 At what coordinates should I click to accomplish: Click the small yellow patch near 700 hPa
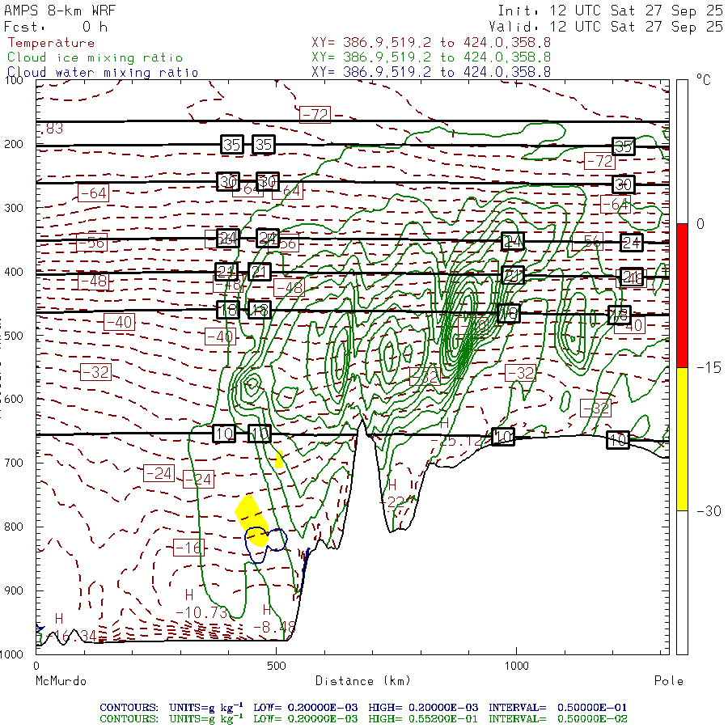tap(279, 459)
